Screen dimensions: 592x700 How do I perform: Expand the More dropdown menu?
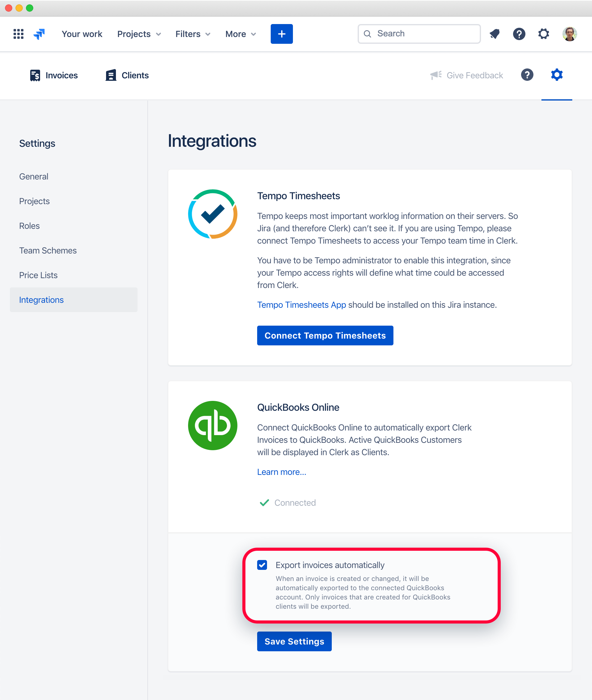(240, 34)
